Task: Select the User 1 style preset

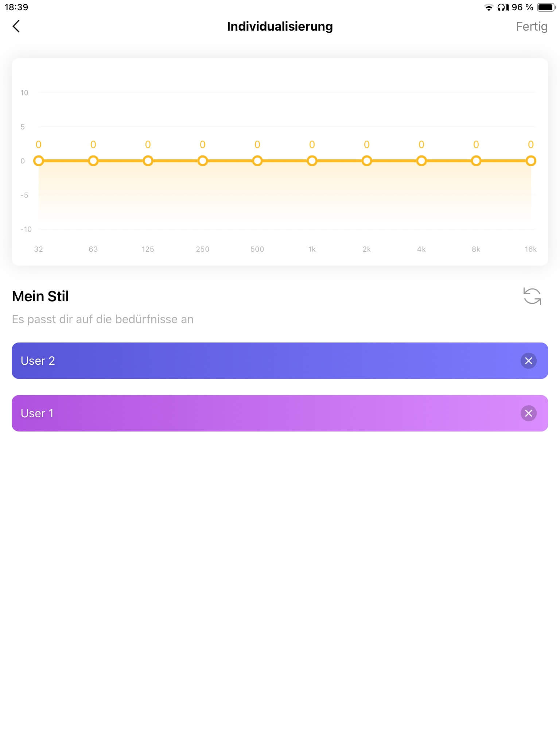Action: 255,413
